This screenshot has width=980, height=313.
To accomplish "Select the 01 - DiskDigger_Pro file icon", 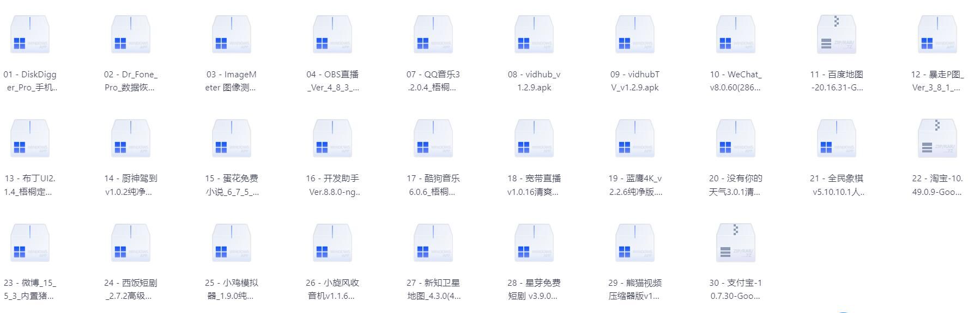I will [x=30, y=35].
